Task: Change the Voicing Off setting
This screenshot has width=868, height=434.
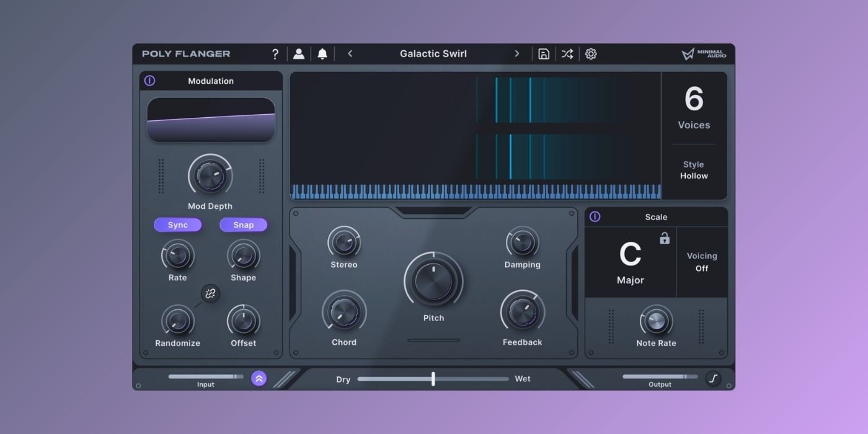Action: (x=702, y=262)
